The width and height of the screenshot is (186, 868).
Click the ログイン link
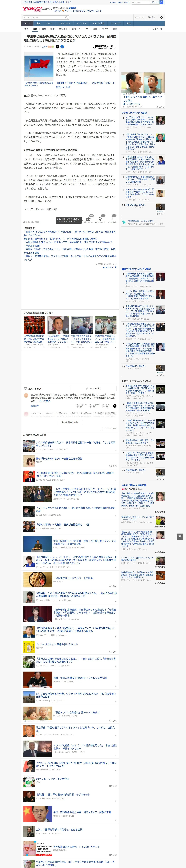(x=57, y=11)
